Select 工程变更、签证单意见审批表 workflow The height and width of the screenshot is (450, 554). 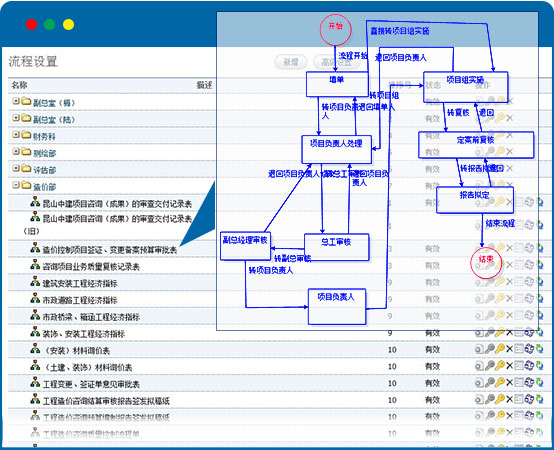[x=91, y=384]
